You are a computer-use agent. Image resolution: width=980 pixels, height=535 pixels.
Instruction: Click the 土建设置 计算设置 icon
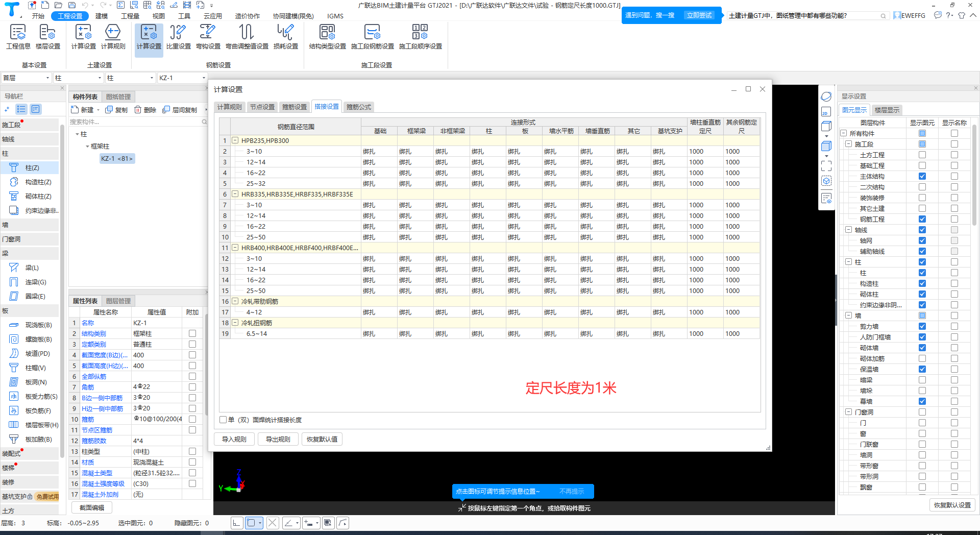(83, 37)
